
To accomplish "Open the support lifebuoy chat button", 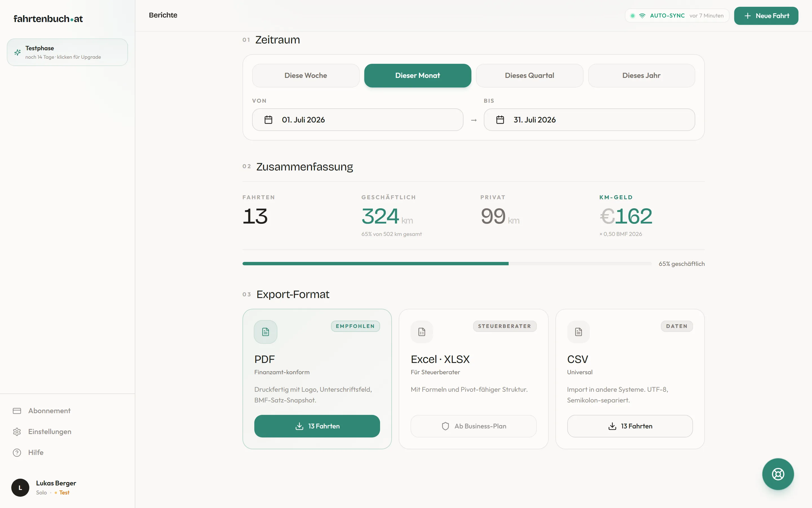I will pyautogui.click(x=778, y=474).
